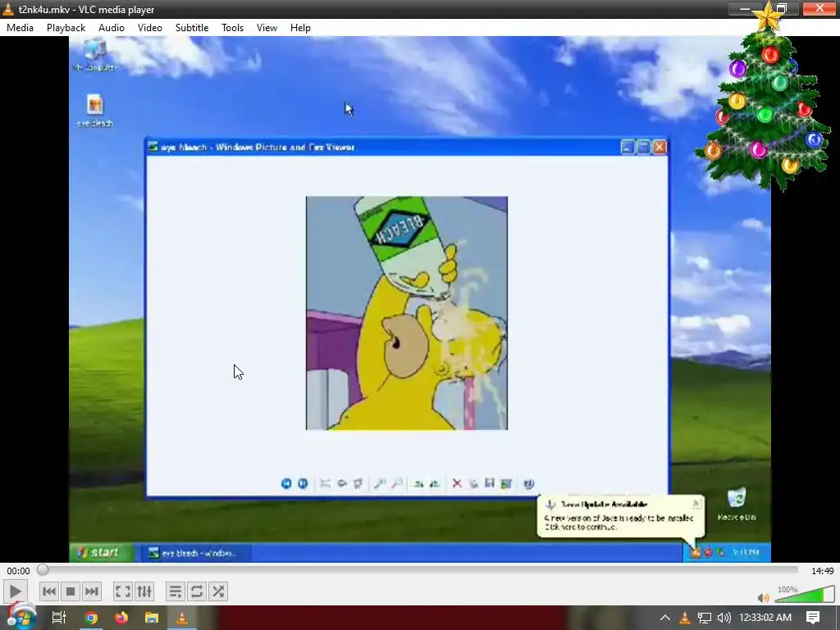Screen dimensions: 840x630
Task: Click the Homer bleach image in video
Action: 407,313
